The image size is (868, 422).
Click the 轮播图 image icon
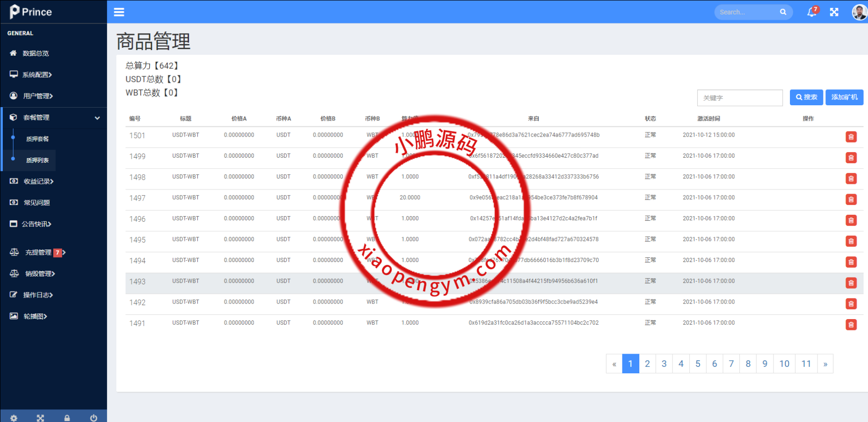click(14, 316)
